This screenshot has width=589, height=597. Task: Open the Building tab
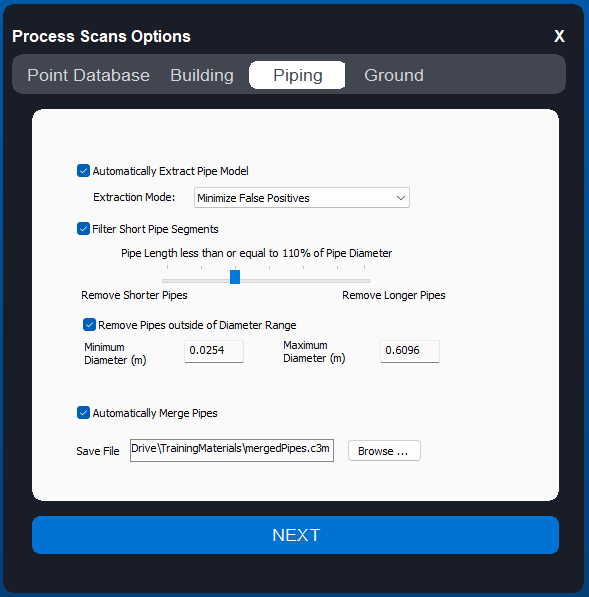tap(202, 75)
